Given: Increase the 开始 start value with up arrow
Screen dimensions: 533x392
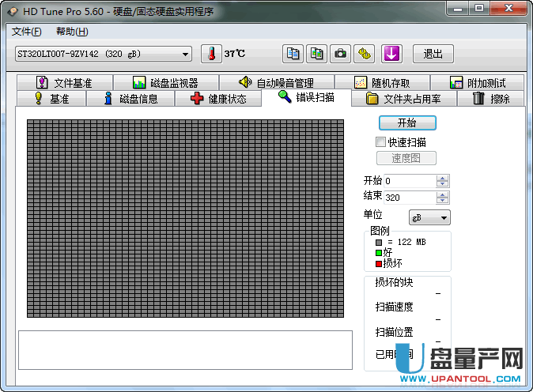Looking at the screenshot, I should [x=442, y=178].
